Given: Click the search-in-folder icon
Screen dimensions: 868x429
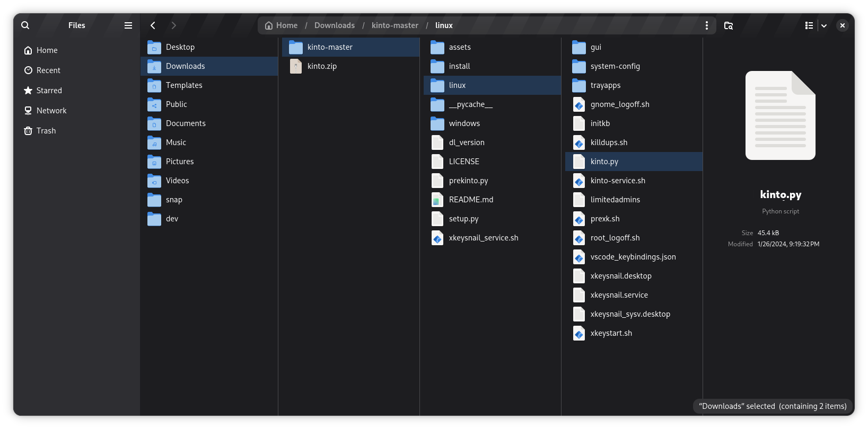Looking at the screenshot, I should (729, 25).
